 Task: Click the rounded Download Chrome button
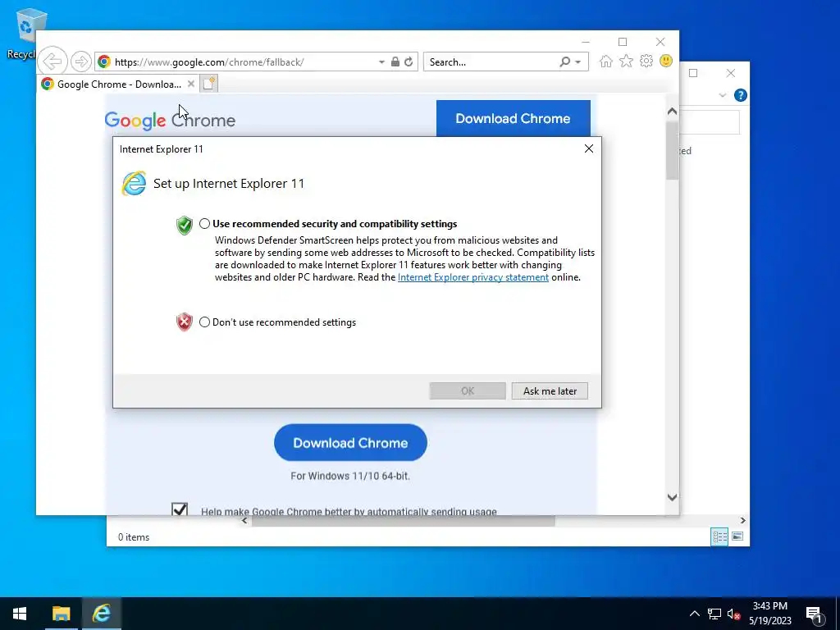[350, 442]
